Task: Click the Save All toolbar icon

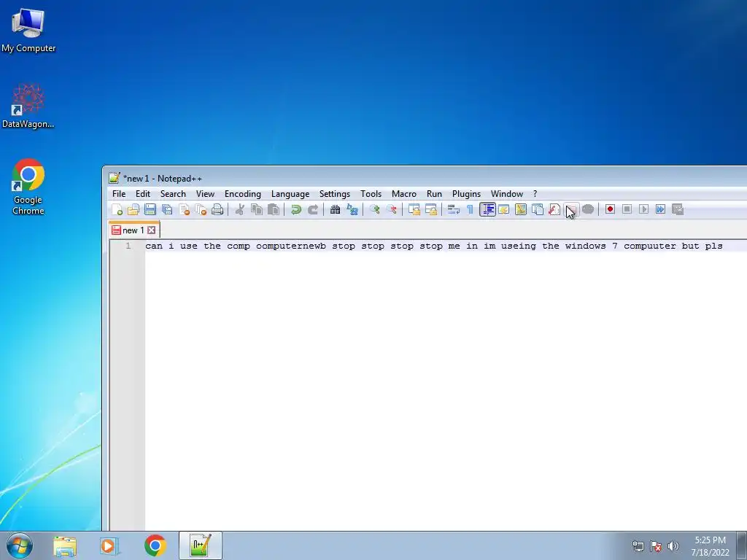Action: click(x=167, y=209)
